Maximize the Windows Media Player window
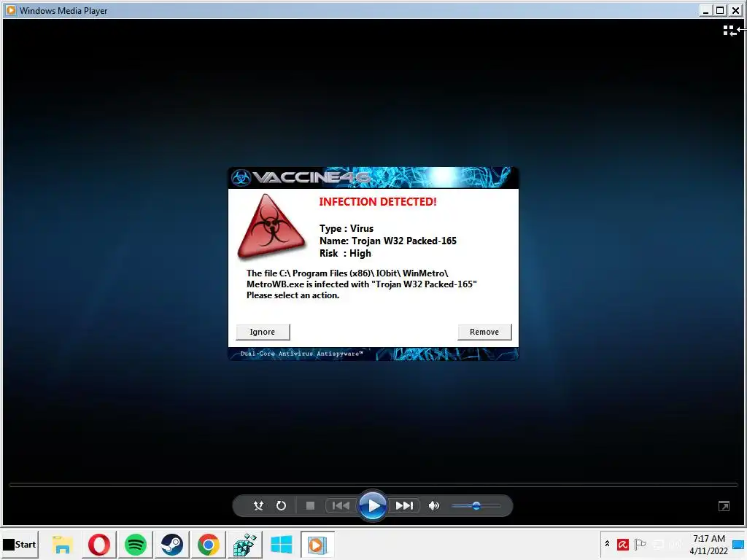 720,10
